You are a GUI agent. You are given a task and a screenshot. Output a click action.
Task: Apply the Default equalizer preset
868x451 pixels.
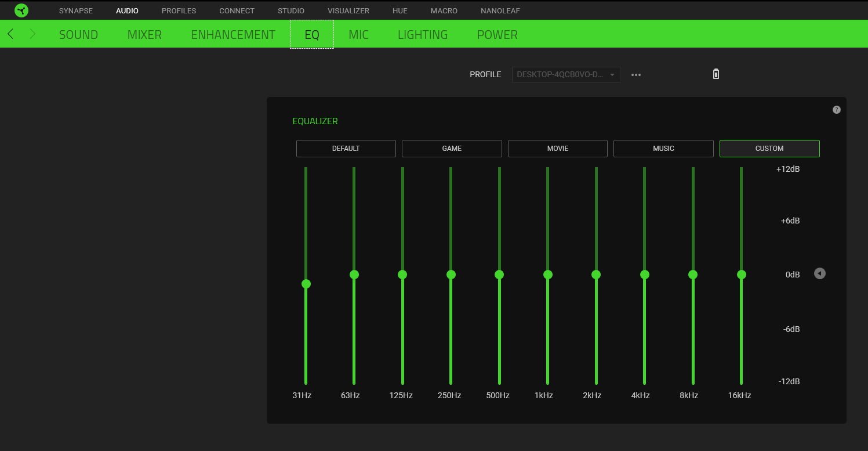[346, 149]
